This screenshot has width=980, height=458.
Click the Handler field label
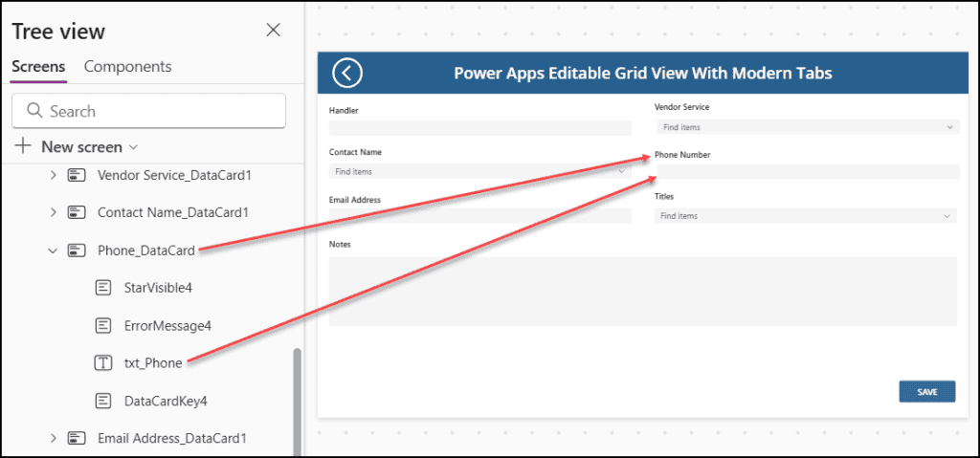coord(344,111)
